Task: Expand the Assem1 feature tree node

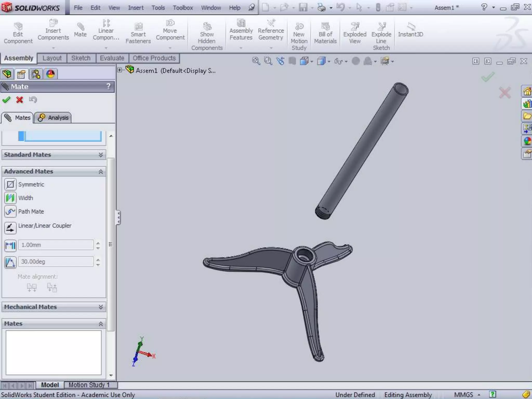Action: pyautogui.click(x=119, y=70)
